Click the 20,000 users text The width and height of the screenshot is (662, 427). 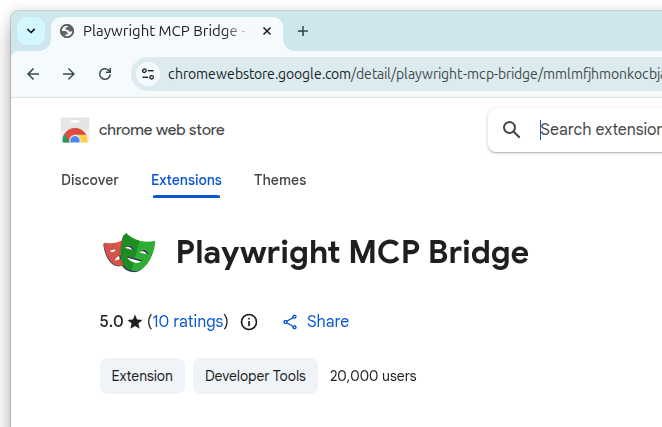coord(373,376)
